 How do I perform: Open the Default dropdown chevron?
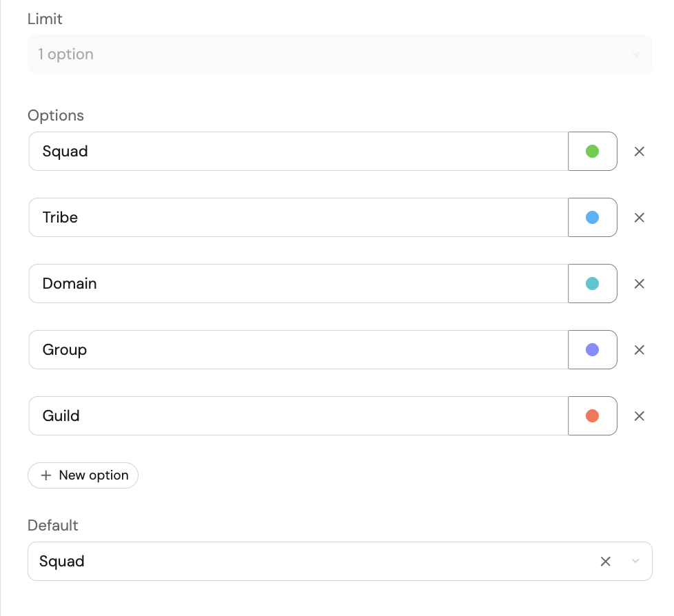click(635, 562)
